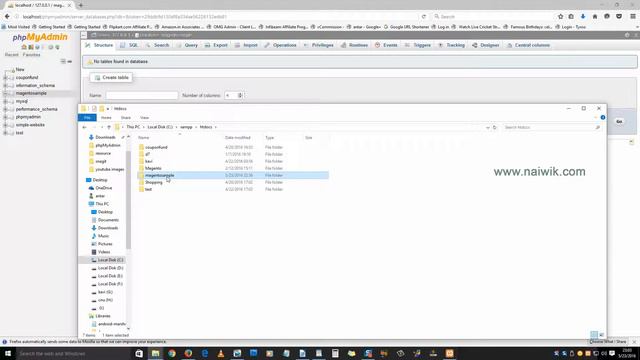Viewport: 640px width, 360px height.
Task: Open the Designer tab
Action: pos(486,45)
